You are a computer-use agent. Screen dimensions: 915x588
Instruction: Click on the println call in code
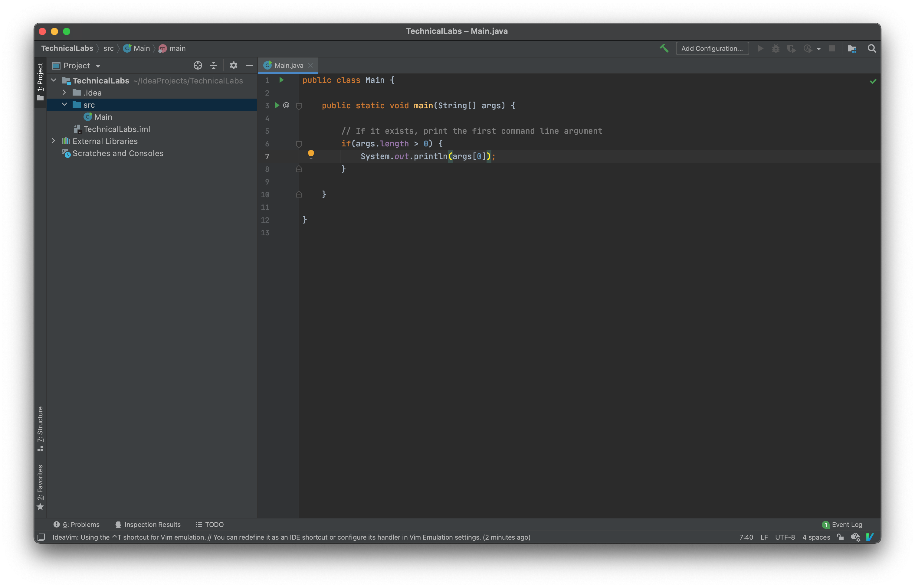pos(430,156)
